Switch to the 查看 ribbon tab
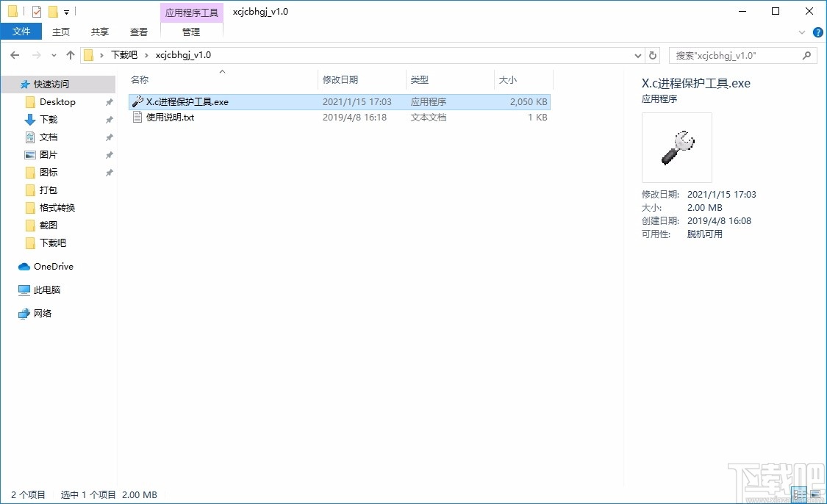This screenshot has height=504, width=827. coord(139,32)
